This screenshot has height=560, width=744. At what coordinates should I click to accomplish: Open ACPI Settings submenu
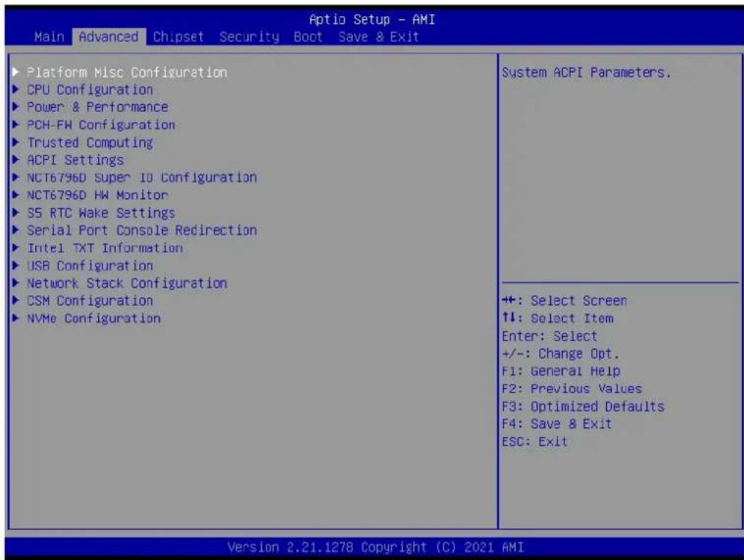tap(75, 160)
